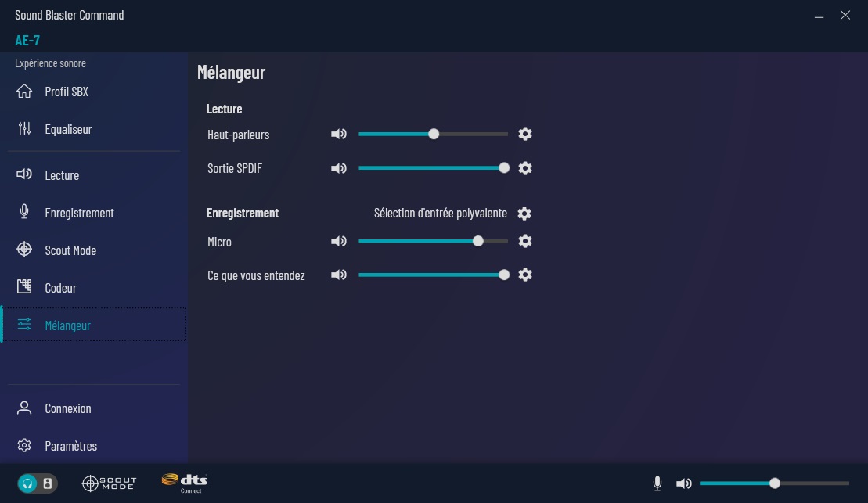868x503 pixels.
Task: Open Sortie SPDIF settings gear
Action: [x=524, y=168]
